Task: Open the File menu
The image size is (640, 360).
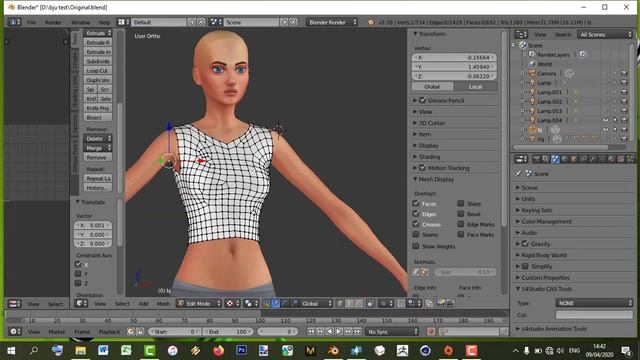Action: point(31,22)
